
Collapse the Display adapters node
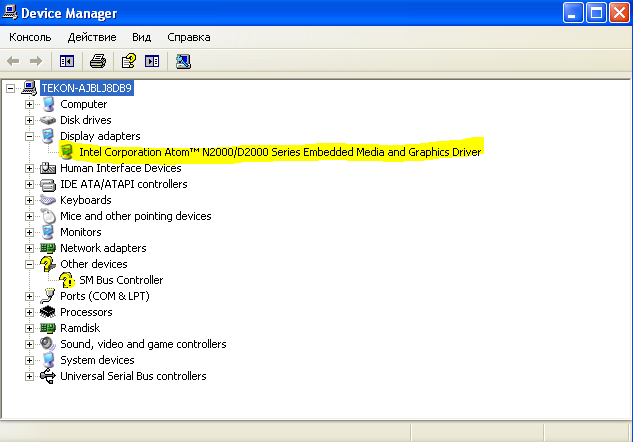click(x=30, y=136)
